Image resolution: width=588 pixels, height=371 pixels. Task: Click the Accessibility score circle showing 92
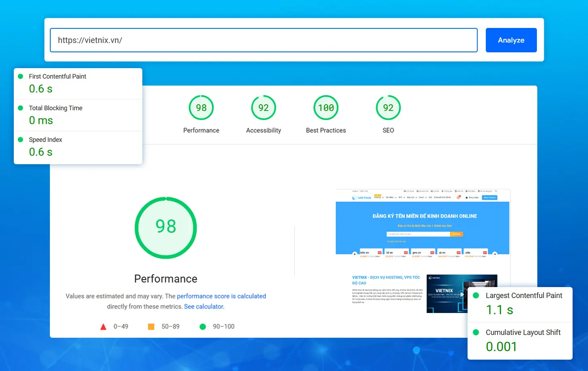tap(263, 107)
